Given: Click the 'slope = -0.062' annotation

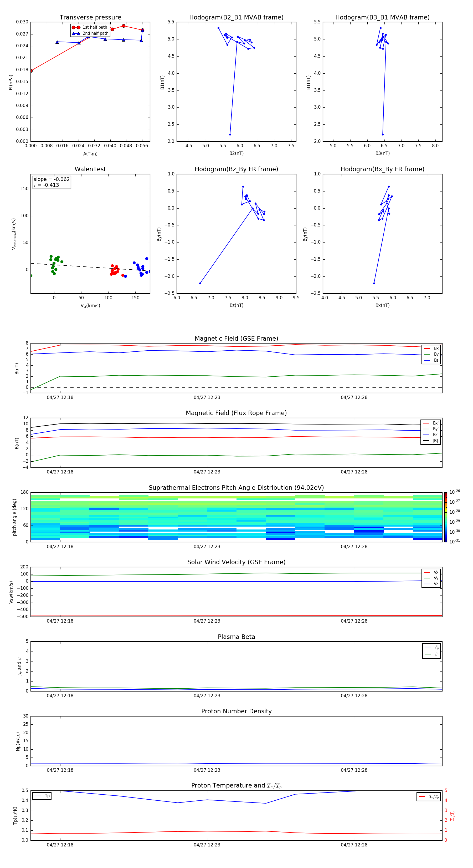Looking at the screenshot, I should pyautogui.click(x=52, y=179).
